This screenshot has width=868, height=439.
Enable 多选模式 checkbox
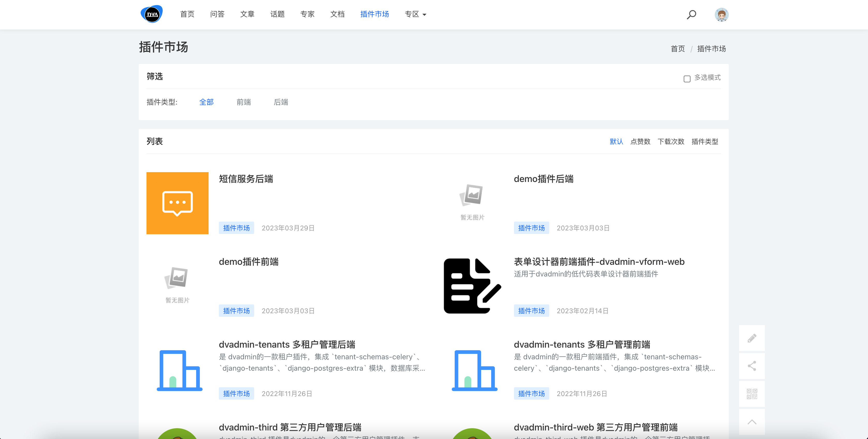point(687,78)
